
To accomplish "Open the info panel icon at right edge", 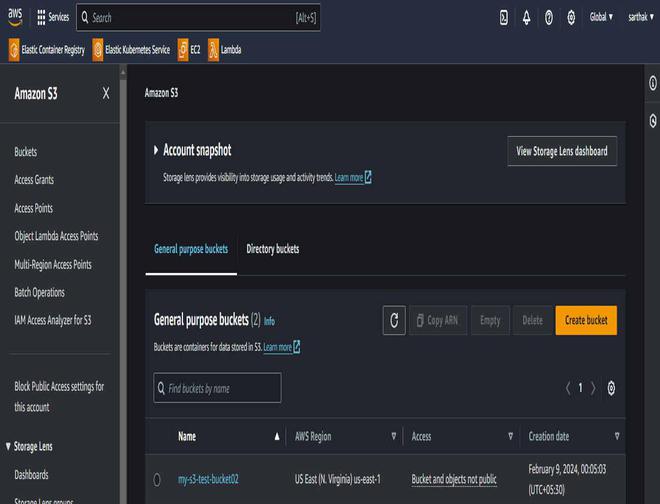I will pyautogui.click(x=652, y=83).
